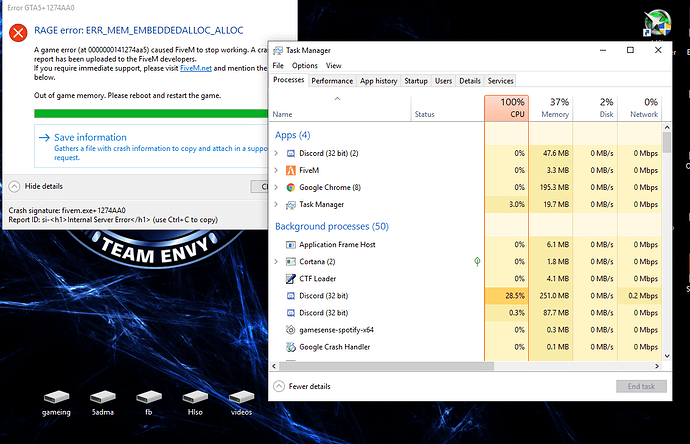Open the gameing drive desktop icon
690x444 pixels.
56,397
